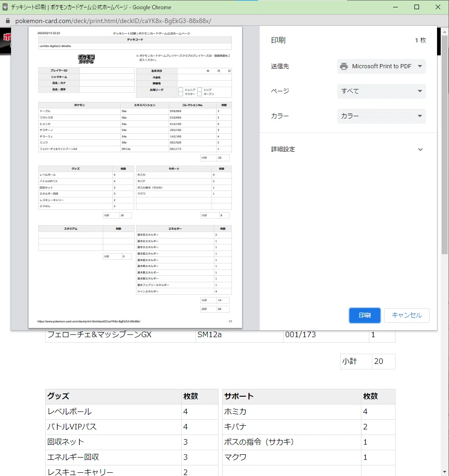Click the page vertical scrollbar

[x=444, y=145]
